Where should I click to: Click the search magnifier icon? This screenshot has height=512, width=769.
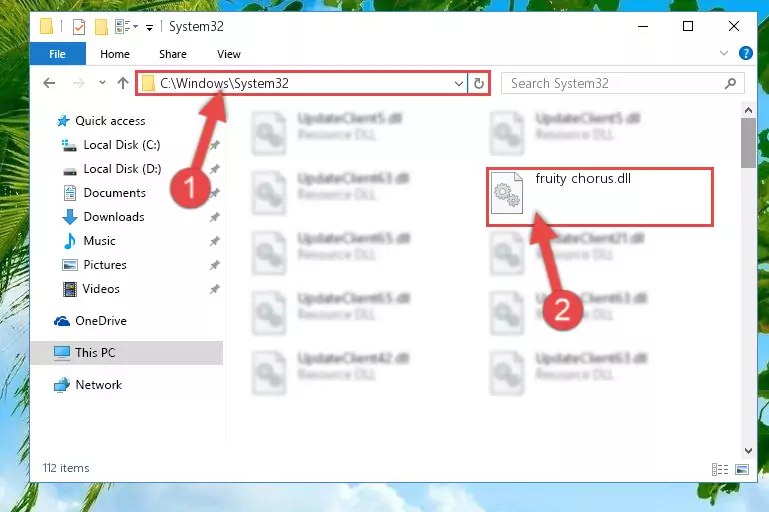(x=730, y=84)
